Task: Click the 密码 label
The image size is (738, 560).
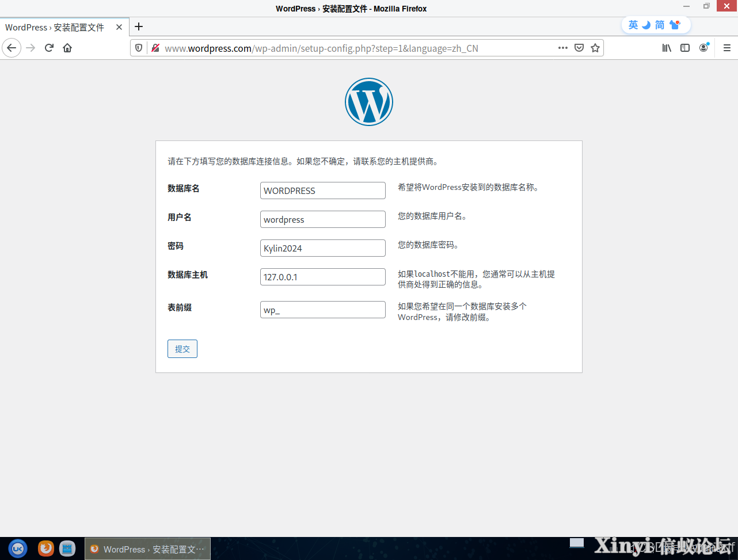Action: 176,246
